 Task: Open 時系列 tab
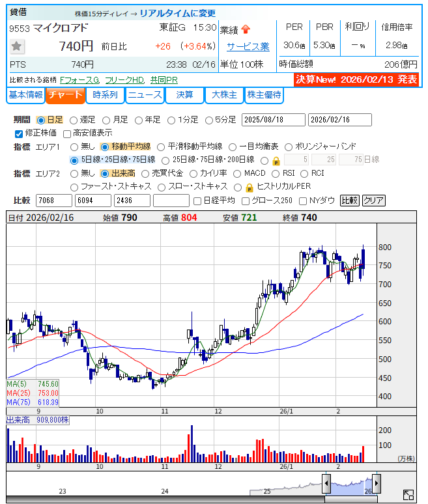(x=105, y=95)
